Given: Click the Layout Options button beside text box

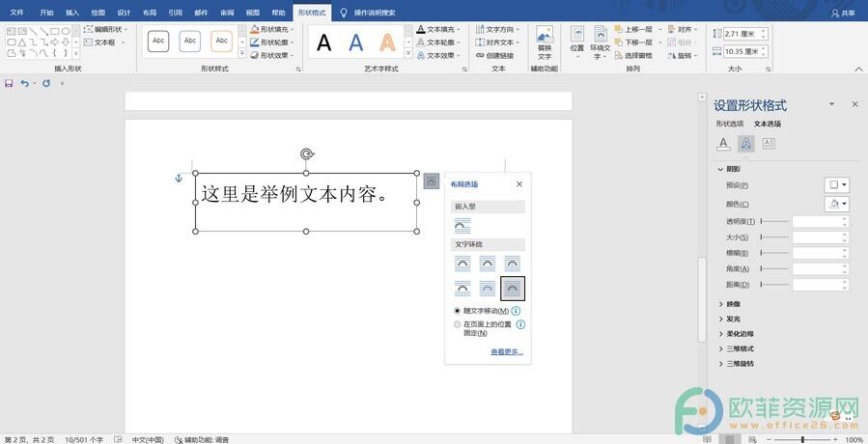Looking at the screenshot, I should [x=432, y=180].
